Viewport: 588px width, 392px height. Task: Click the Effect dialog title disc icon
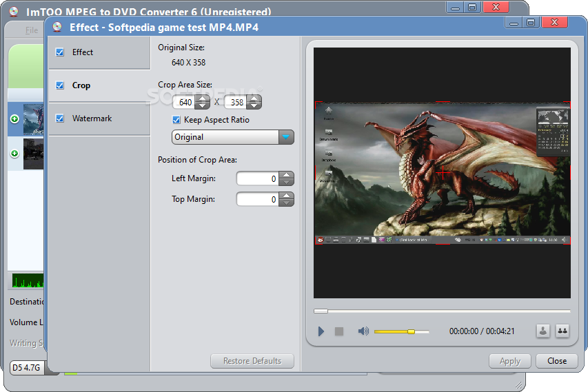(x=57, y=27)
